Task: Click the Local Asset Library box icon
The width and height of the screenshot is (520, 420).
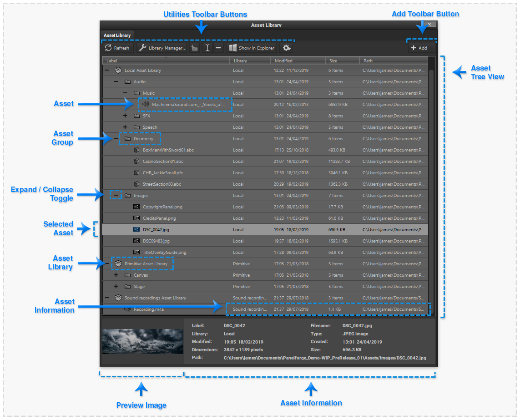Action: pos(118,71)
